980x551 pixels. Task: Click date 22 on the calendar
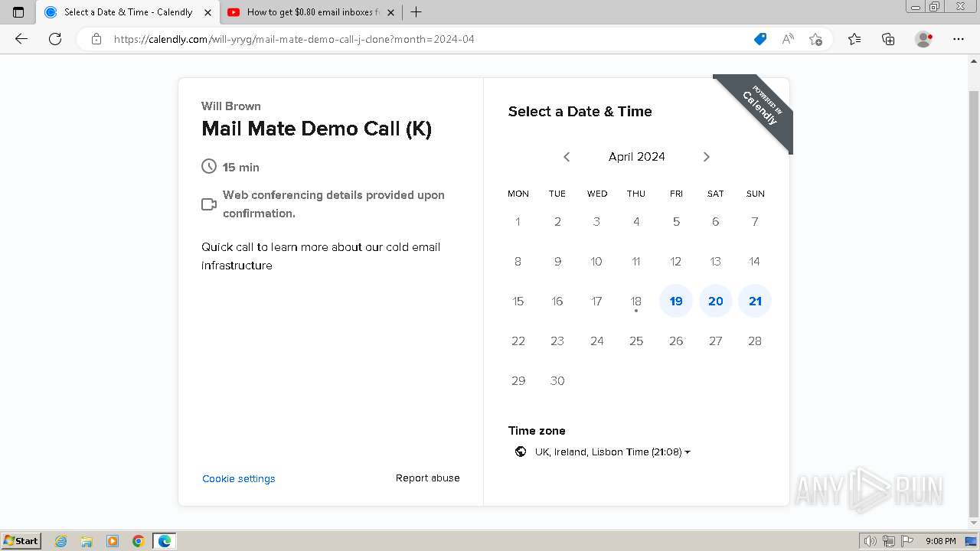518,341
